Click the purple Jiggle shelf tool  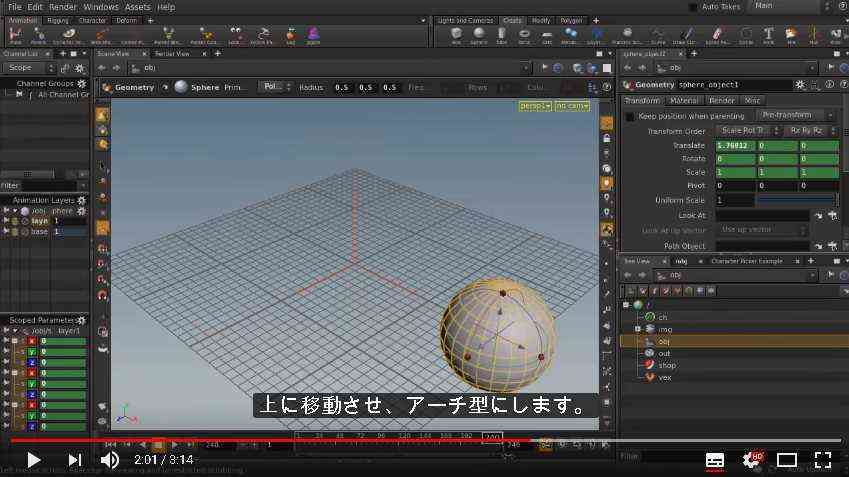pyautogui.click(x=314, y=35)
